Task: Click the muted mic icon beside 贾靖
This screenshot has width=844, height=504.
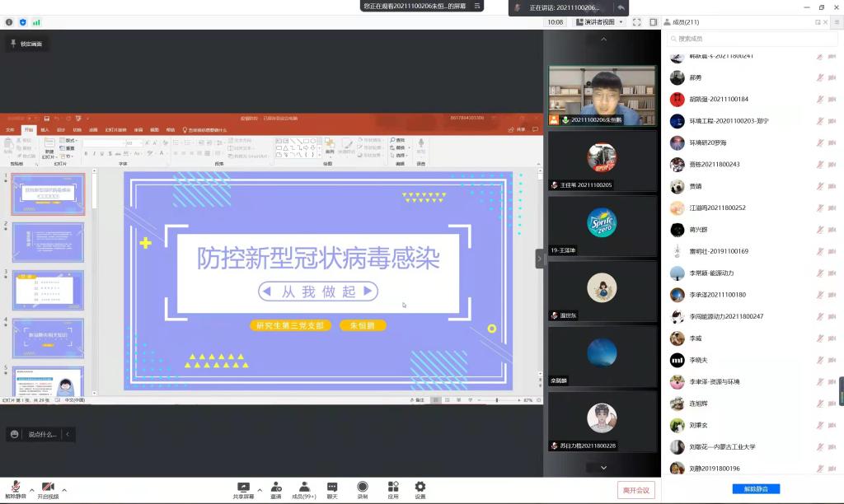Action: pyautogui.click(x=819, y=186)
